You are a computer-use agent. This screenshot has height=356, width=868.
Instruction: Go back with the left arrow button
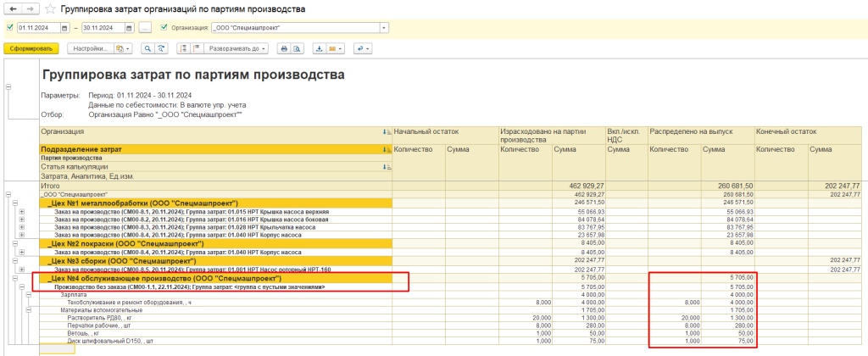click(13, 9)
